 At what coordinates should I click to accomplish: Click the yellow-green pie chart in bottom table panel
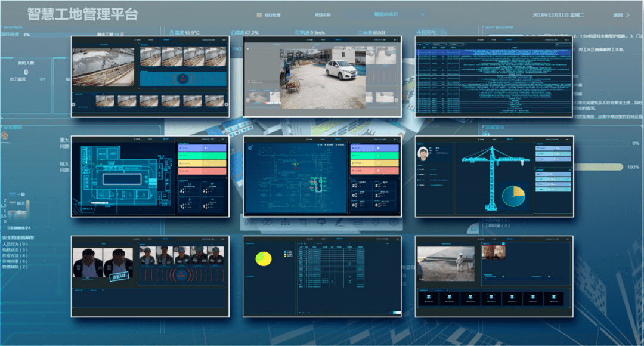click(263, 258)
